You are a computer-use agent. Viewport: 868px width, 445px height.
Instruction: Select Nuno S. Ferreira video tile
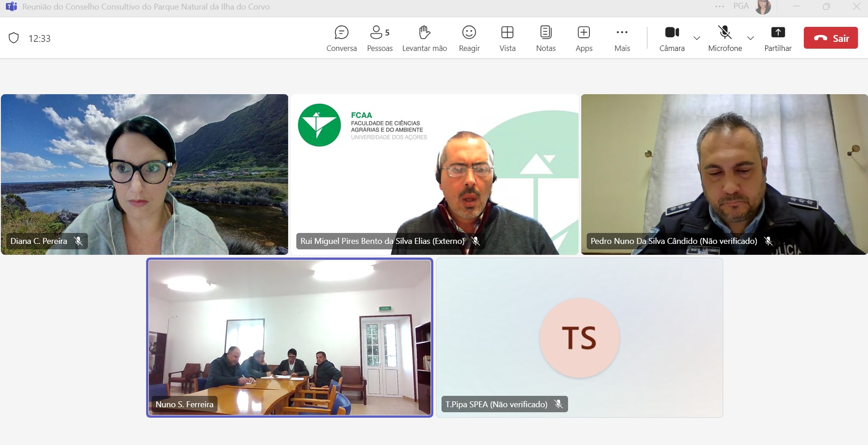[x=289, y=337]
